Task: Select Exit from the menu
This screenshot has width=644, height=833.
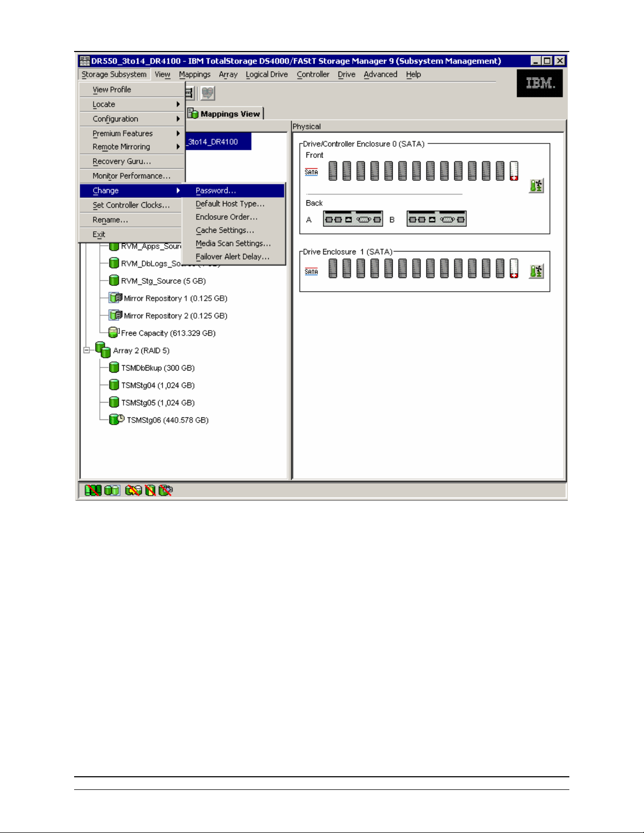Action: point(131,234)
